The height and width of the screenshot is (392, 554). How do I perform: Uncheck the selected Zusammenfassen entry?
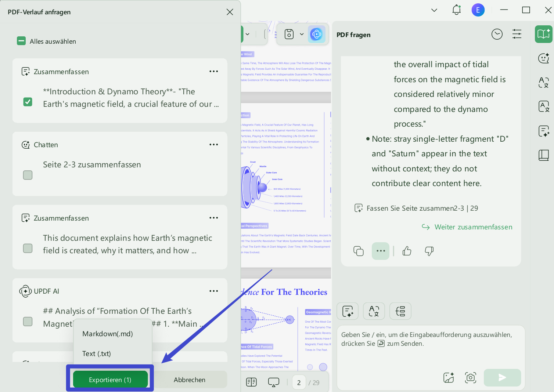click(28, 102)
